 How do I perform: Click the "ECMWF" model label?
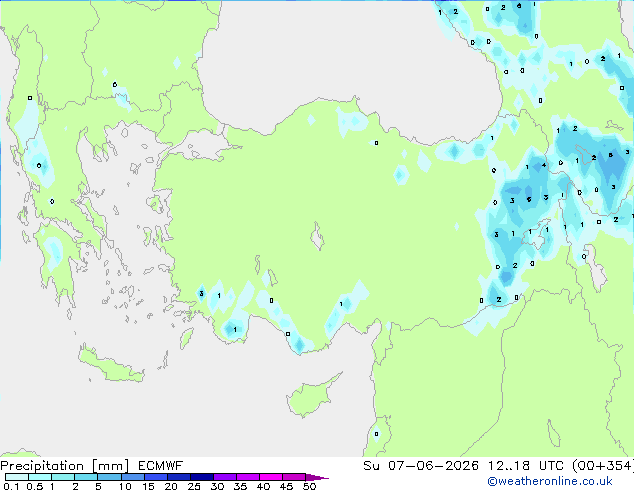(161, 466)
